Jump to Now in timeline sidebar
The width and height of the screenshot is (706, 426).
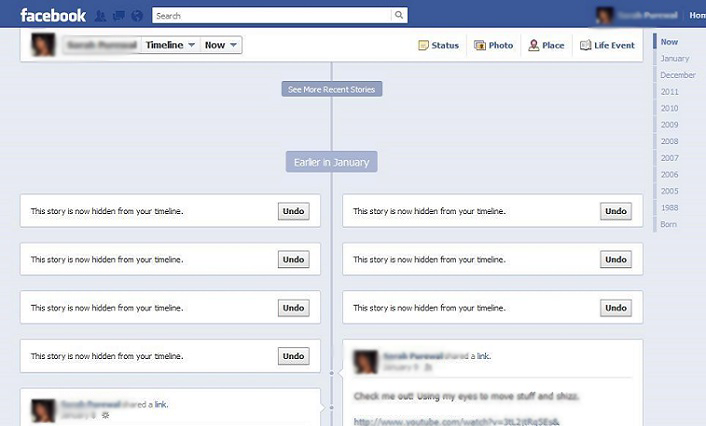click(x=669, y=42)
